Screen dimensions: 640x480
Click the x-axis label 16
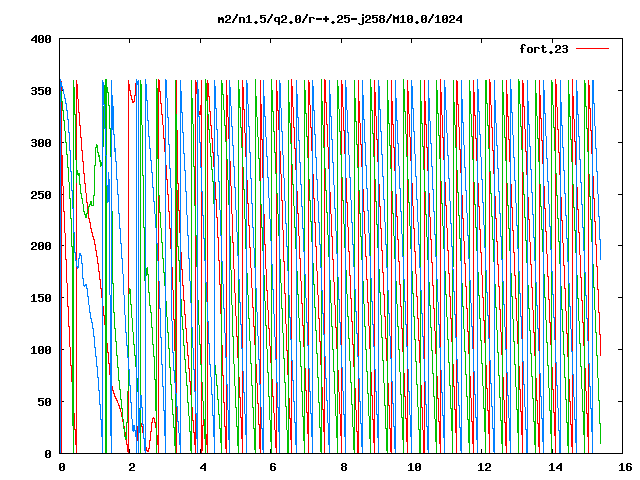click(625, 467)
